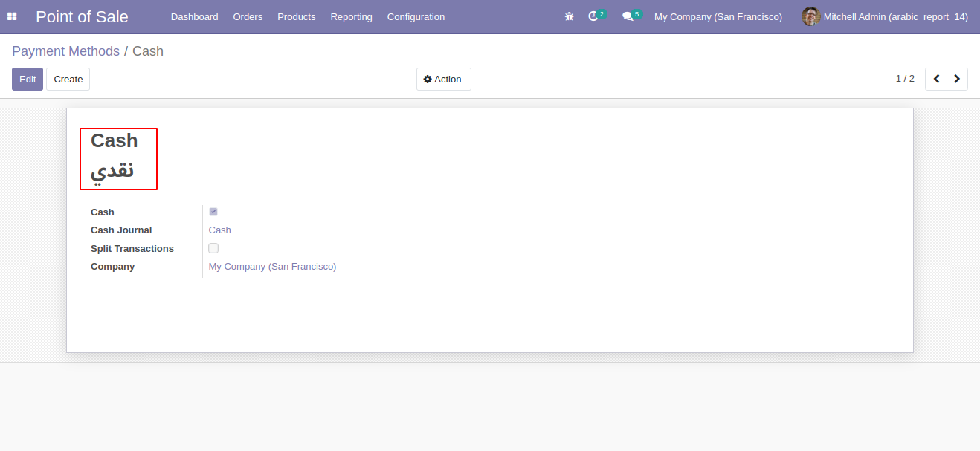Open the activities clock icon
Screen dimensions: 980x451
pos(593,16)
